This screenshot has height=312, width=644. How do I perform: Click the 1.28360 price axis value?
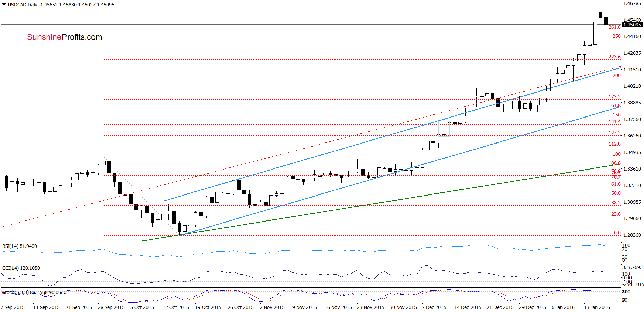tap(632, 235)
